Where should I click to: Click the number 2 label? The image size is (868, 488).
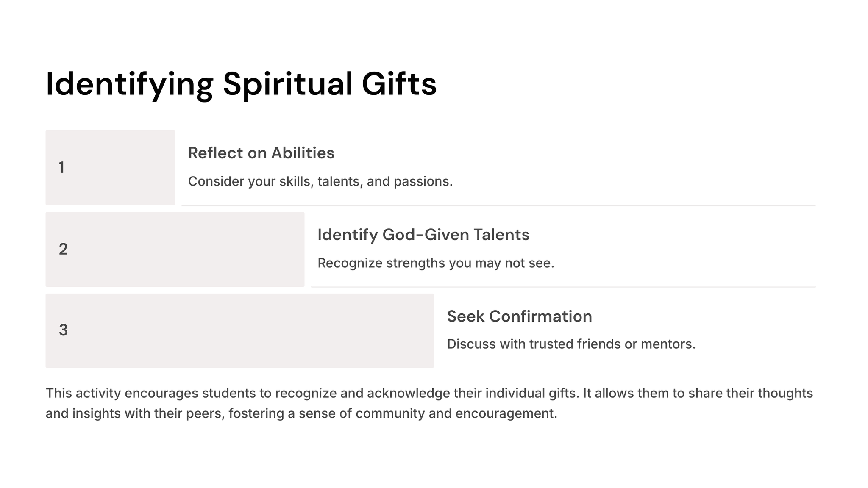pos(63,249)
